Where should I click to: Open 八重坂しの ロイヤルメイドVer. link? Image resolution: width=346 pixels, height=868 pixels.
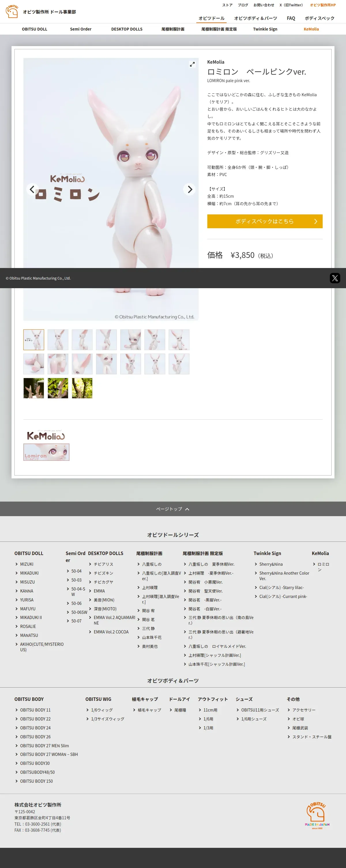tap(217, 646)
